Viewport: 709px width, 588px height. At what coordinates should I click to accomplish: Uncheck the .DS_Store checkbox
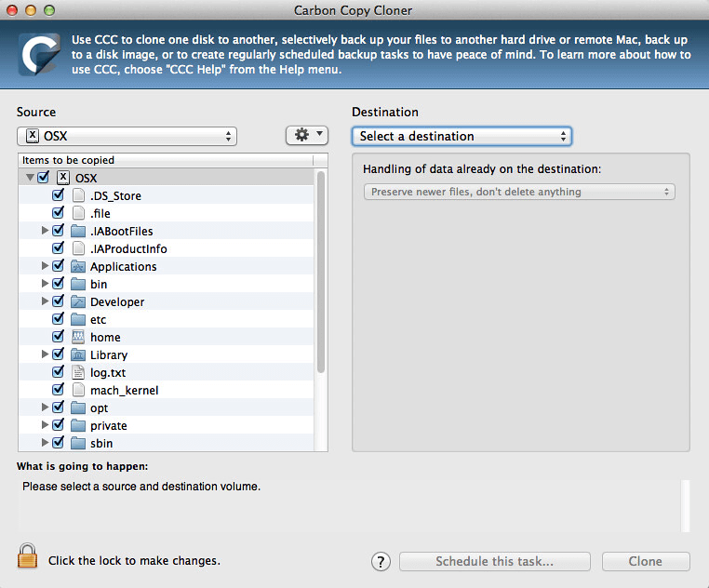59,196
